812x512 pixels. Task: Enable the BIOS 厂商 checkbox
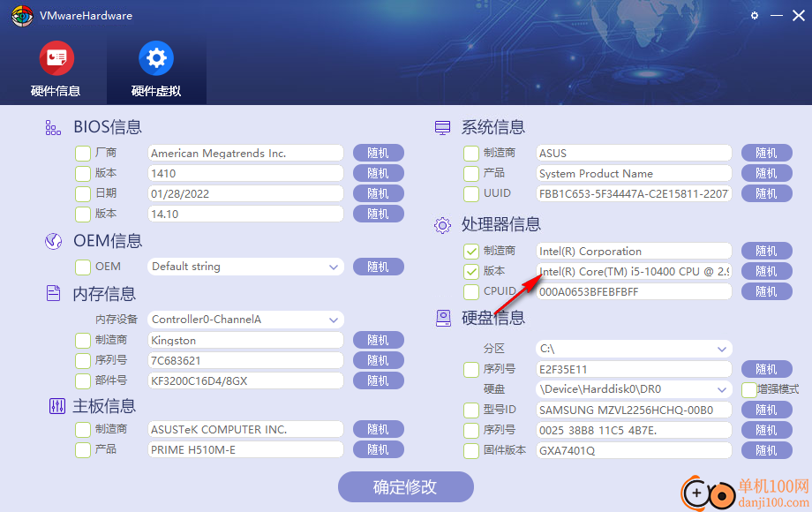tap(83, 154)
